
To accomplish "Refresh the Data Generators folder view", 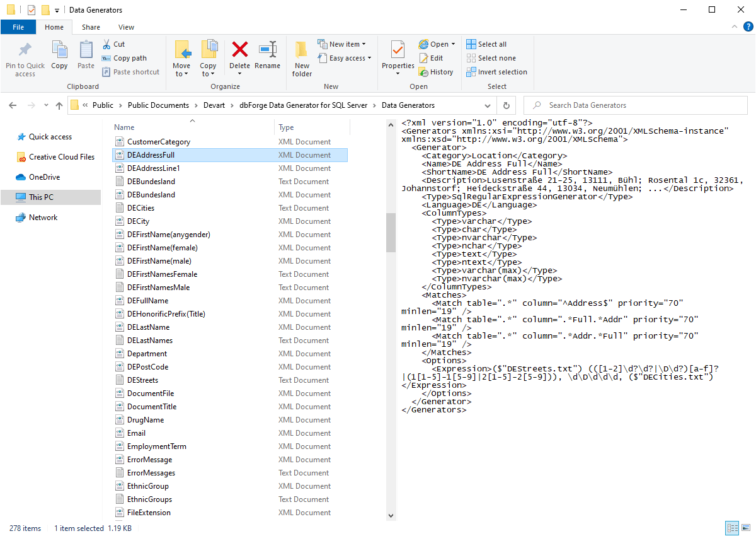I will pos(507,105).
